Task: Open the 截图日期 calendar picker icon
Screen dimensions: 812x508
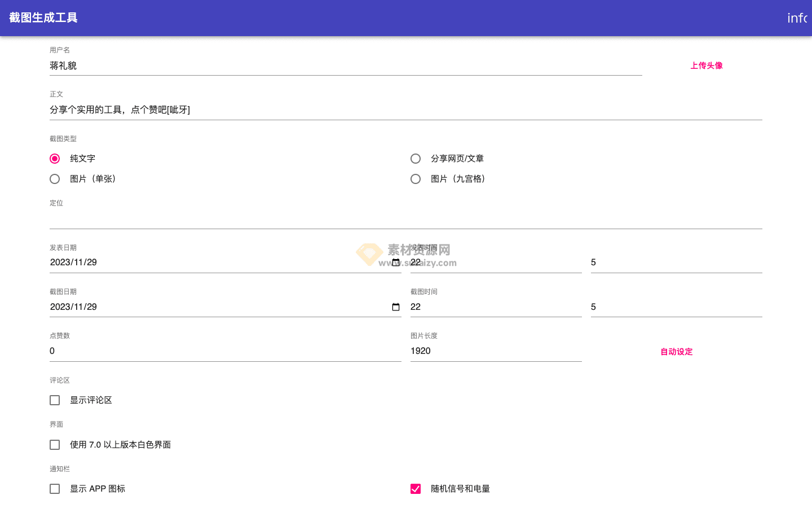Action: tap(396, 306)
